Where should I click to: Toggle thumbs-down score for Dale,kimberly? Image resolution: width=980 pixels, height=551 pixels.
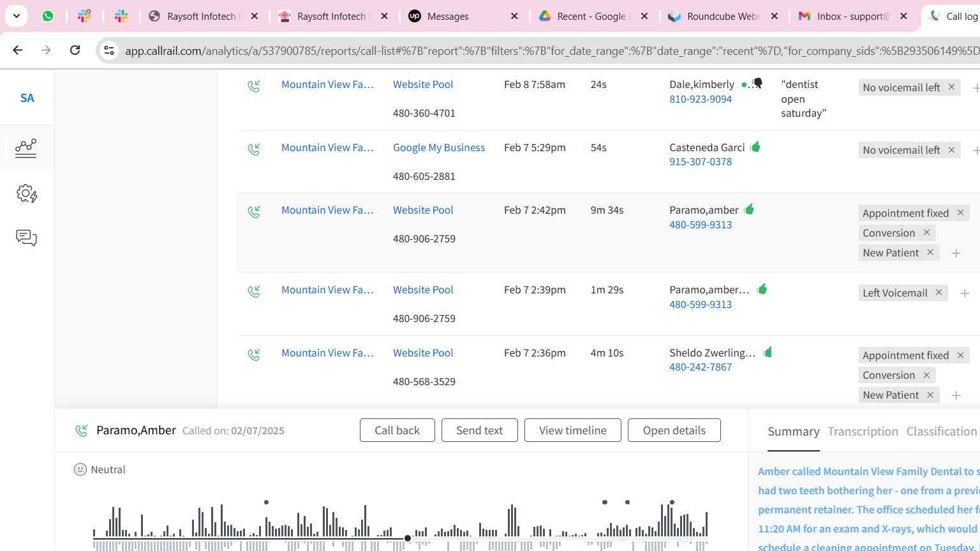click(x=757, y=83)
